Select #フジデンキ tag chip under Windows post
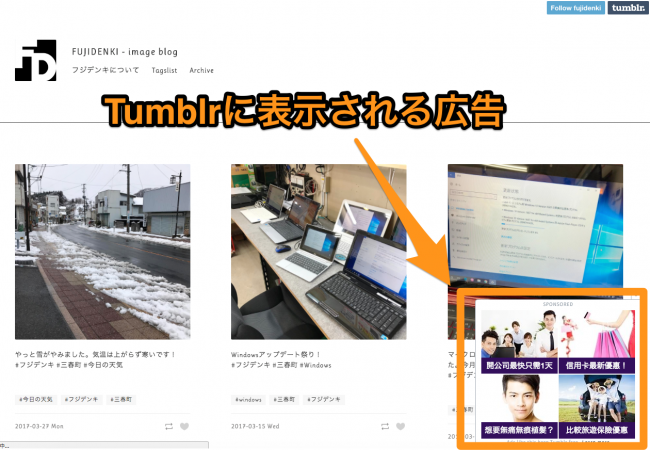This screenshot has width=650, height=450. [x=323, y=399]
